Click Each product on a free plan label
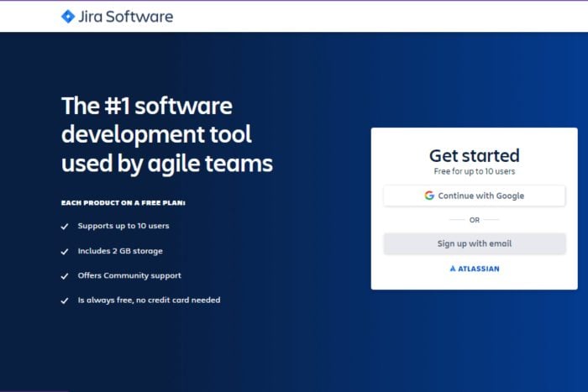The height and width of the screenshot is (392, 588). click(123, 203)
